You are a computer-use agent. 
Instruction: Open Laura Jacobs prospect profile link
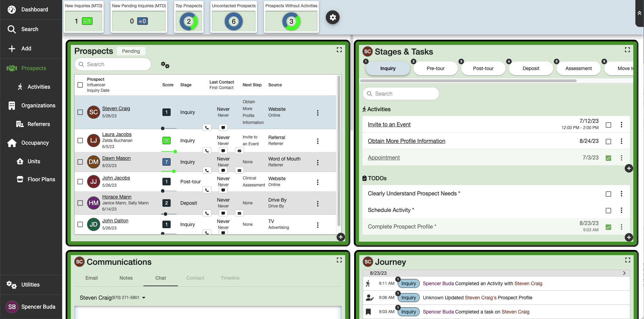(117, 135)
